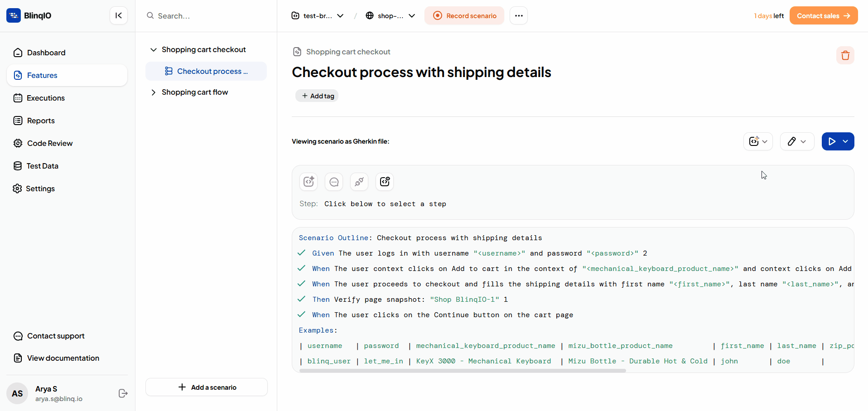The height and width of the screenshot is (411, 868).
Task: Click the username column header
Action: (325, 346)
